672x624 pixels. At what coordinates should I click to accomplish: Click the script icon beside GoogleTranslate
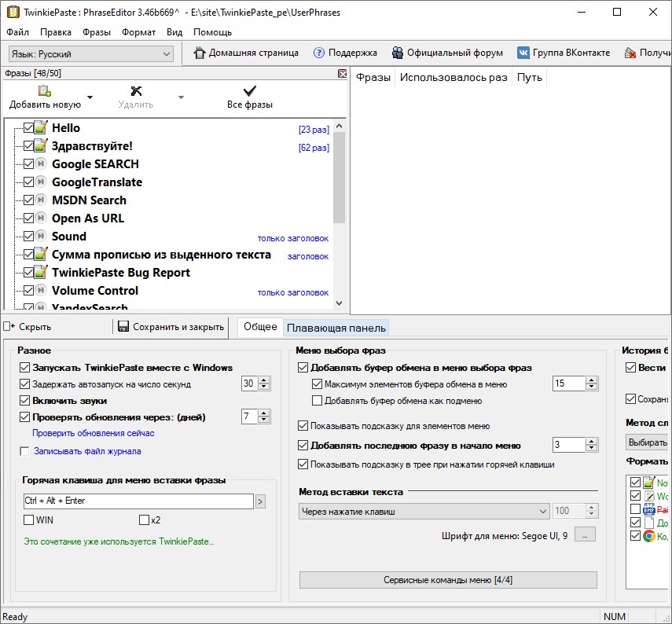coord(41,182)
